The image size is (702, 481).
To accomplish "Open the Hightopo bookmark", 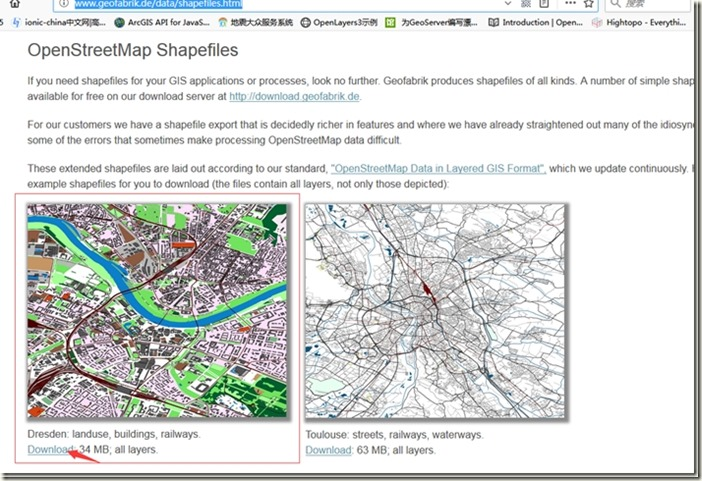I will click(639, 22).
